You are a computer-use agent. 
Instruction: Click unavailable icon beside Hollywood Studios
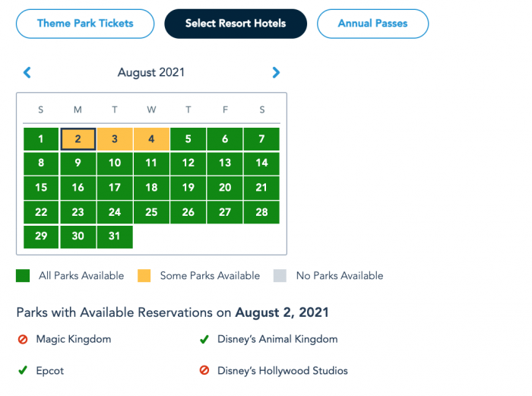click(x=204, y=371)
